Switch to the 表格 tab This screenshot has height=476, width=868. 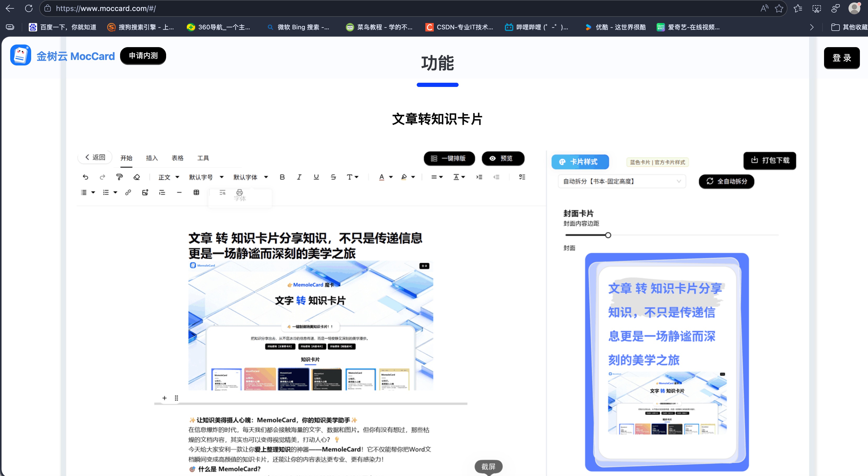178,158
